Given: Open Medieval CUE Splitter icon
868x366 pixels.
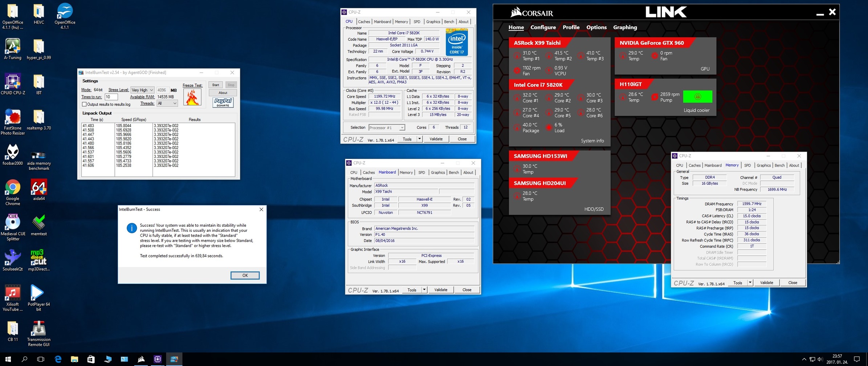Looking at the screenshot, I should pos(13,228).
